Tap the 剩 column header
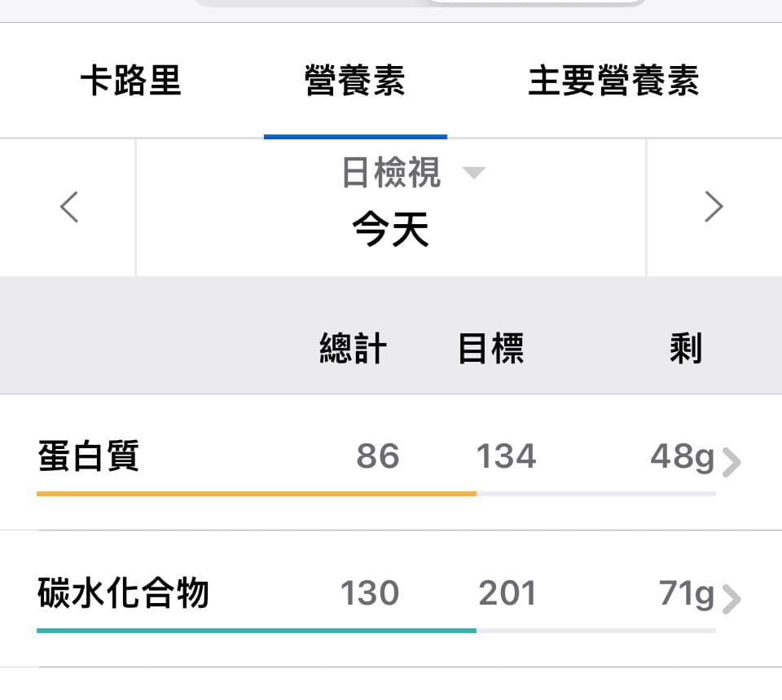The height and width of the screenshot is (700, 782). [x=685, y=349]
